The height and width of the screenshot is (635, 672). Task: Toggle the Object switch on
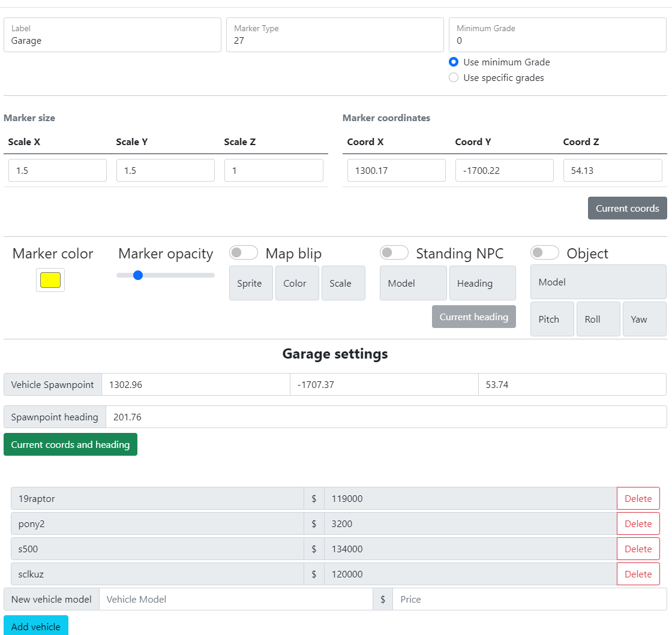coord(545,253)
